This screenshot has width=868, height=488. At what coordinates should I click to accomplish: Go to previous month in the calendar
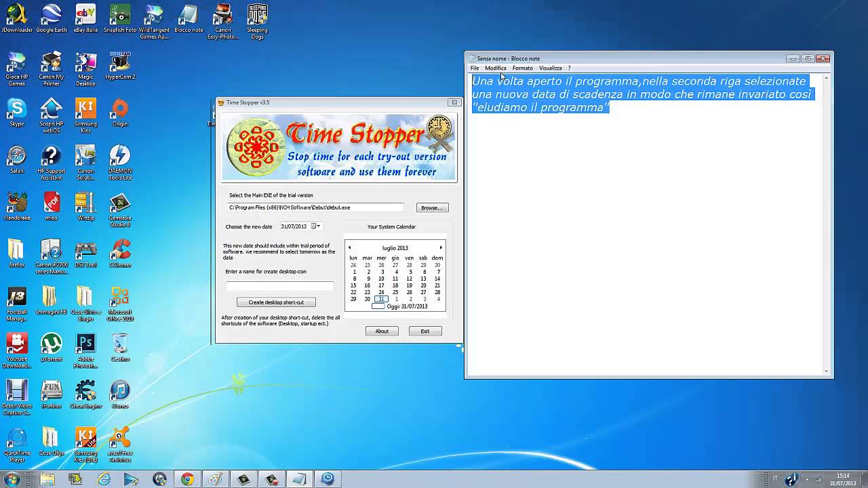tap(349, 247)
